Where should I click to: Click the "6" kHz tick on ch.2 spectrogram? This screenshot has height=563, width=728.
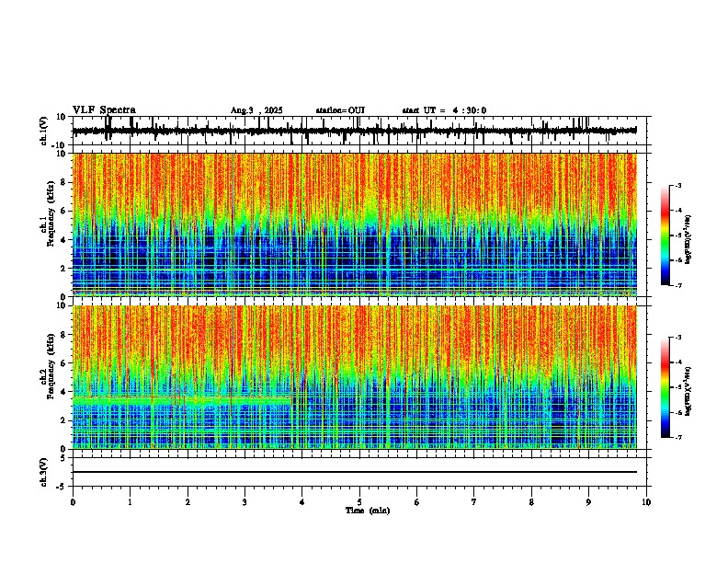click(64, 362)
